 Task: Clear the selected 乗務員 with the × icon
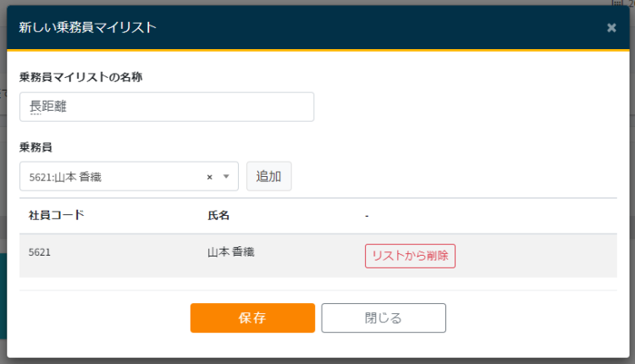[x=209, y=177]
